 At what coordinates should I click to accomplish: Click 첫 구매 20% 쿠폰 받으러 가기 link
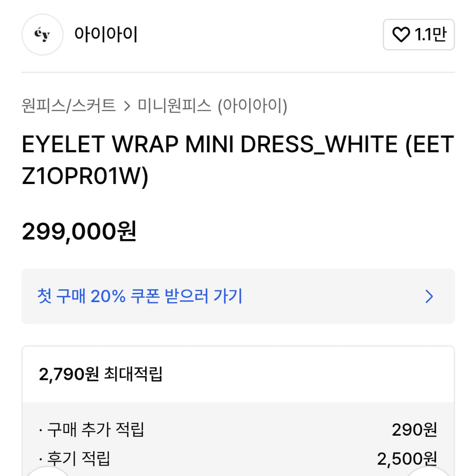click(x=140, y=297)
